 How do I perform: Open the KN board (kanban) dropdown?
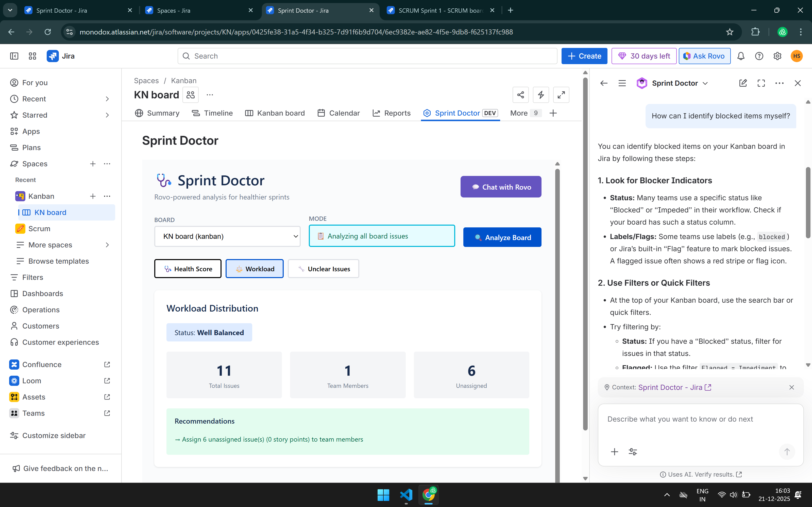(227, 237)
